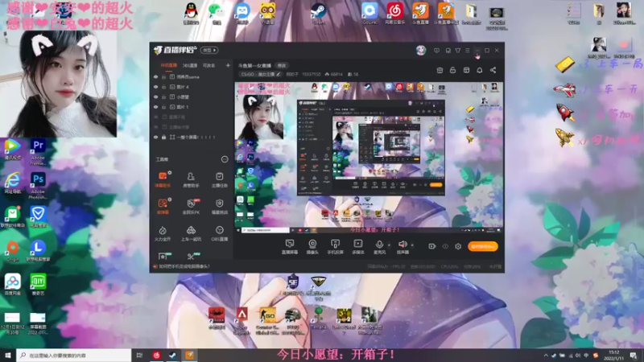Open Steam desktop icon

(x=318, y=14)
